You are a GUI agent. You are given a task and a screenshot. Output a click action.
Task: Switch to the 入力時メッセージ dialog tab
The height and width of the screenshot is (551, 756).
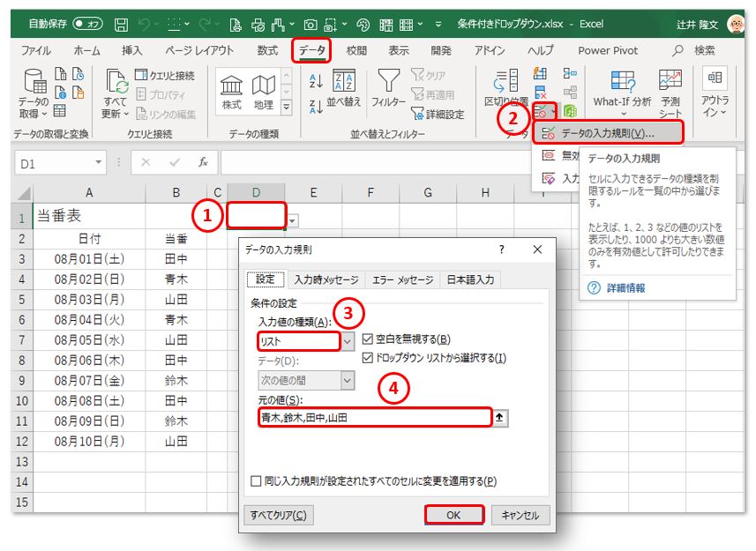[326, 279]
